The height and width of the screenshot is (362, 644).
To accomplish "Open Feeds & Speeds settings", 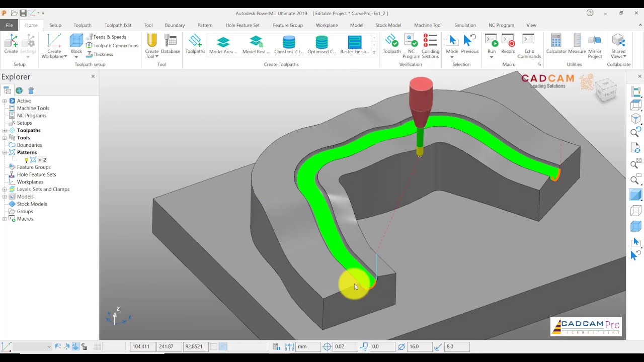I will pos(106,37).
